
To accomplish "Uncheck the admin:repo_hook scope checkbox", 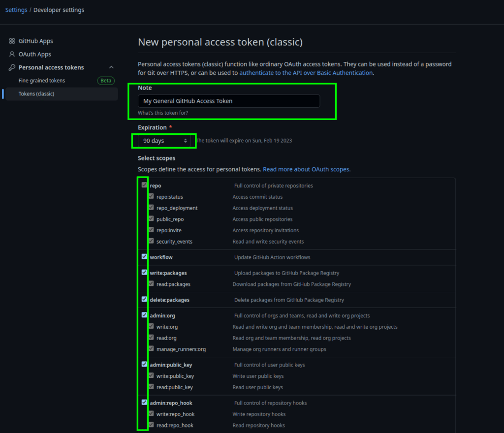I will point(144,402).
